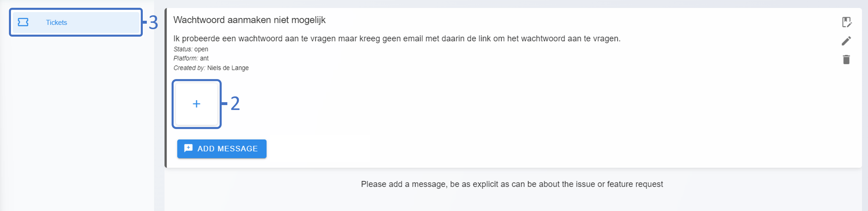Click the ticket description paragraph
The height and width of the screenshot is (211, 868).
click(x=397, y=38)
